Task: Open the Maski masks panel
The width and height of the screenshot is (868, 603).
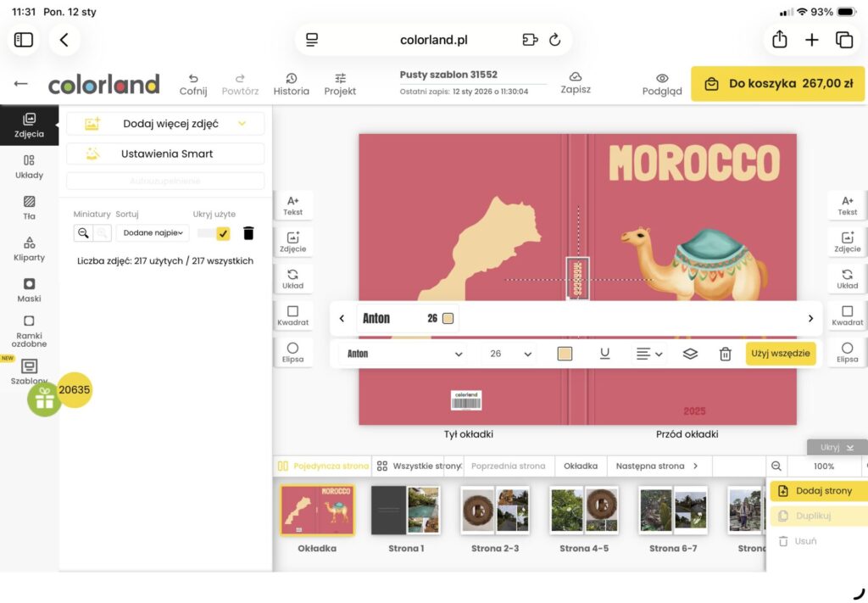Action: point(29,290)
